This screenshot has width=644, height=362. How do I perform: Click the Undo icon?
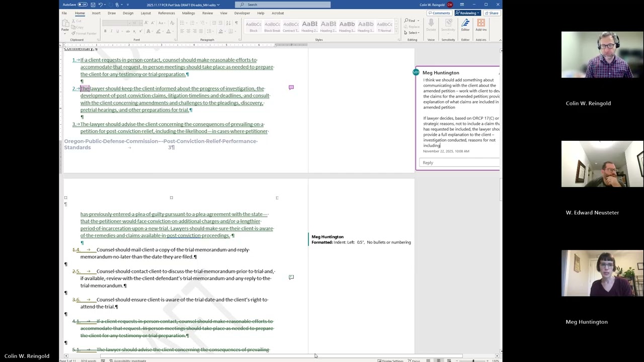click(100, 5)
